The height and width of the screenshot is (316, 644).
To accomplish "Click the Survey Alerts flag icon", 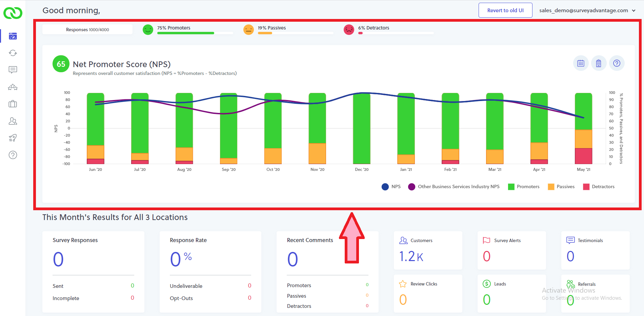I will [x=487, y=240].
